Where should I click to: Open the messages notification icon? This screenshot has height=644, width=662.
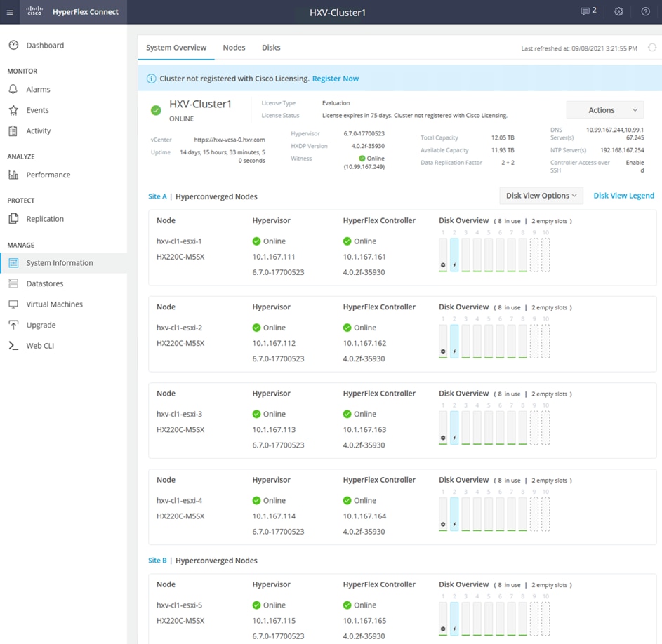coord(588,11)
